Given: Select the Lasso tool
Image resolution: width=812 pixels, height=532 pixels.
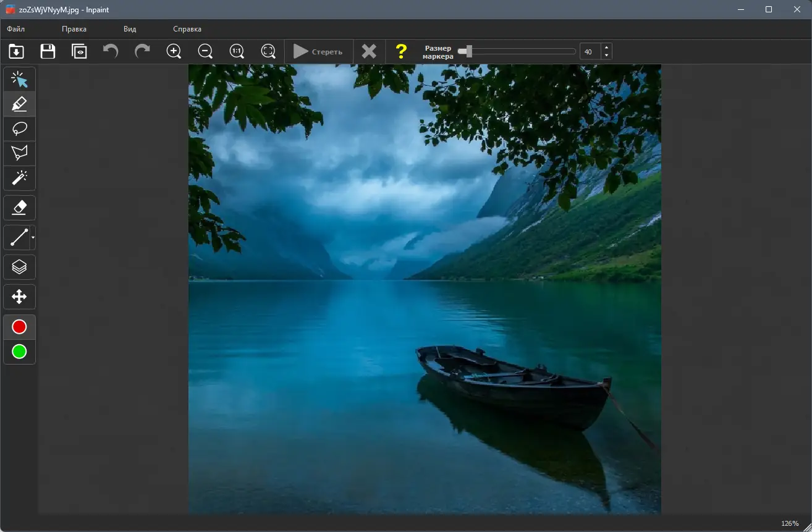Looking at the screenshot, I should pyautogui.click(x=19, y=129).
